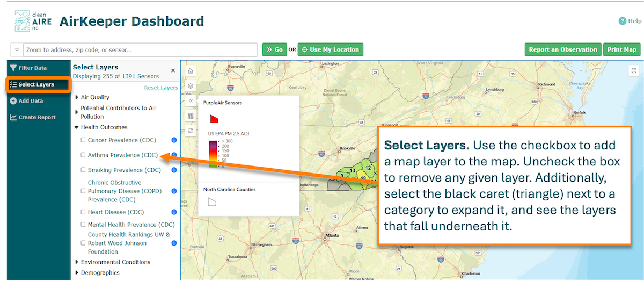Click Use My Location button

tap(330, 49)
